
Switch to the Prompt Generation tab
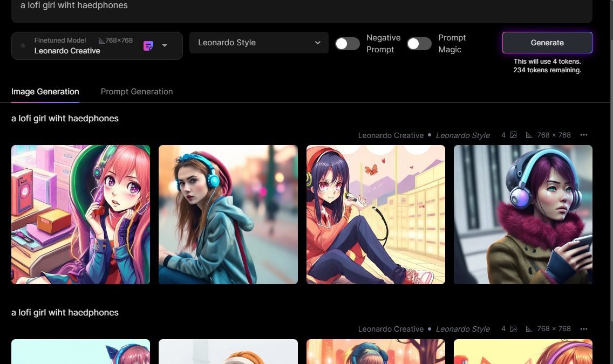click(137, 91)
